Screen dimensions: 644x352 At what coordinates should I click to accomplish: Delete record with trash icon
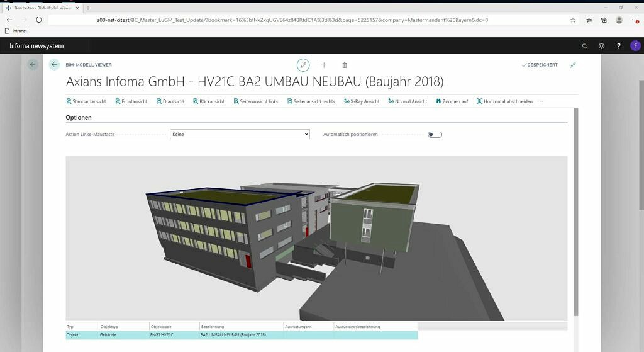click(345, 65)
